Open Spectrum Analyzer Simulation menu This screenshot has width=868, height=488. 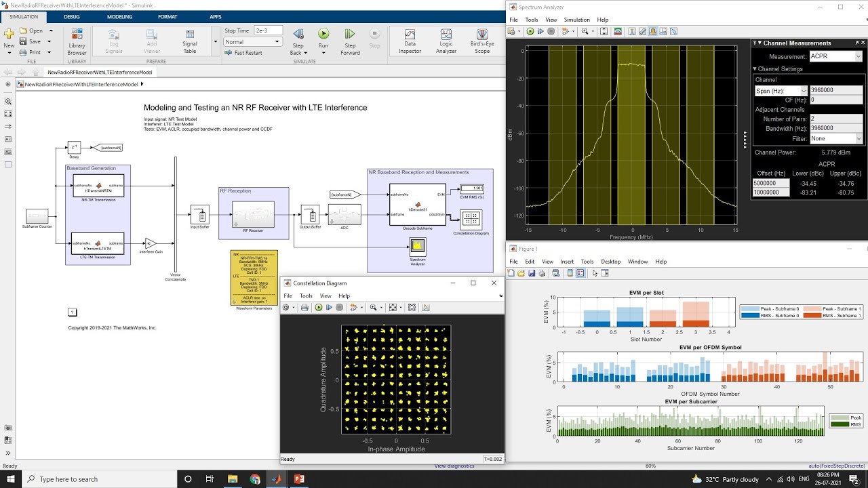click(x=577, y=20)
